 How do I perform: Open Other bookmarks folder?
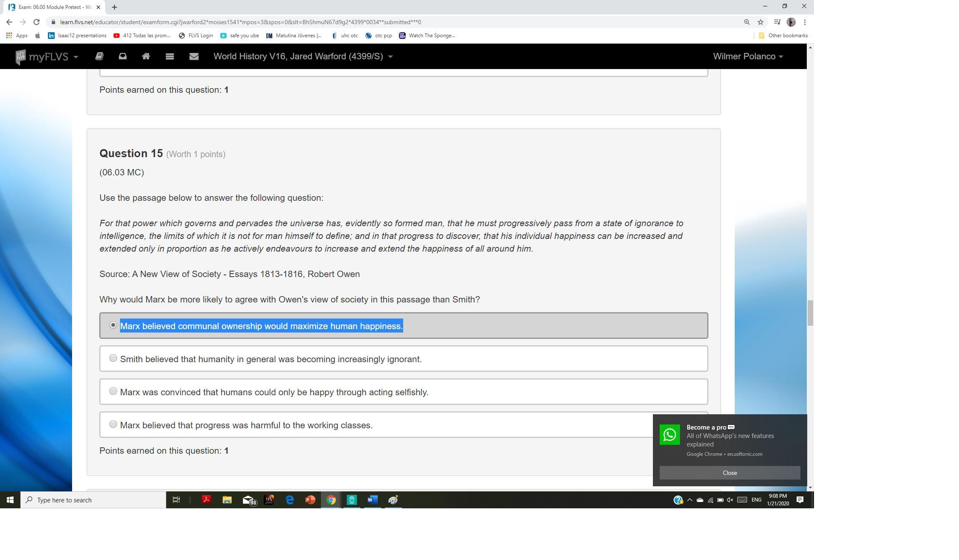pyautogui.click(x=783, y=36)
